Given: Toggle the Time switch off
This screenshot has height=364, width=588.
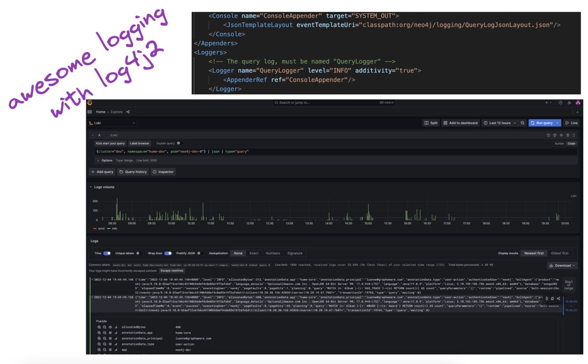Looking at the screenshot, I should click(107, 253).
